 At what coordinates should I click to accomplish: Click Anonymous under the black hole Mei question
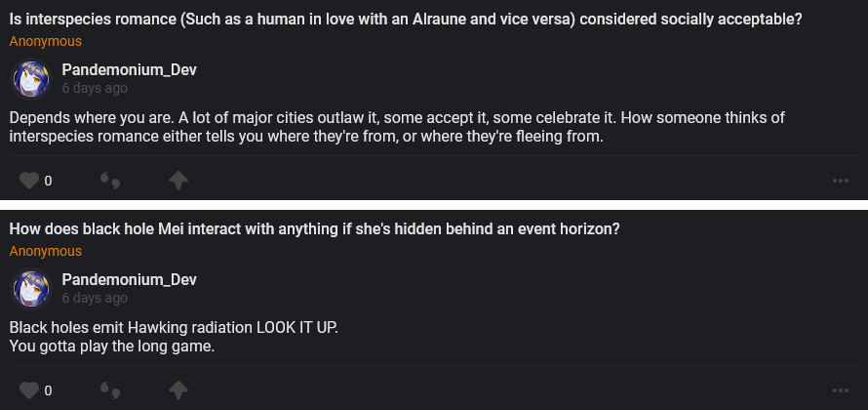[x=46, y=252]
